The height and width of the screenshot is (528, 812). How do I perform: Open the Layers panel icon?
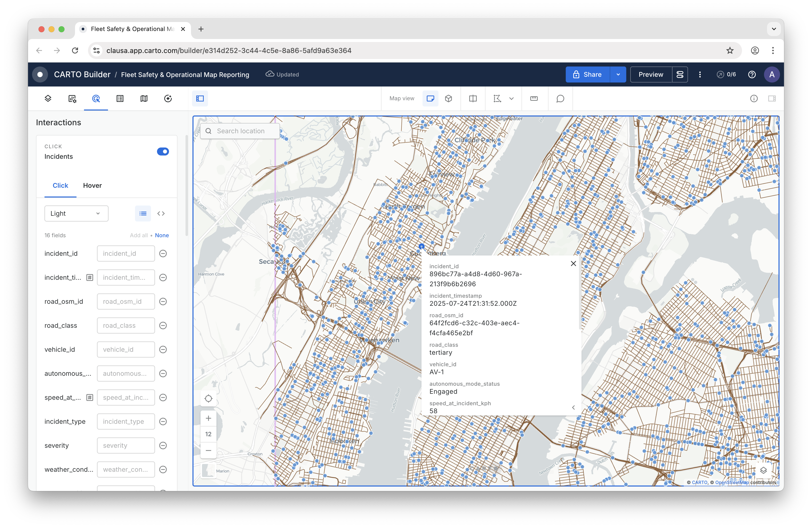48,98
